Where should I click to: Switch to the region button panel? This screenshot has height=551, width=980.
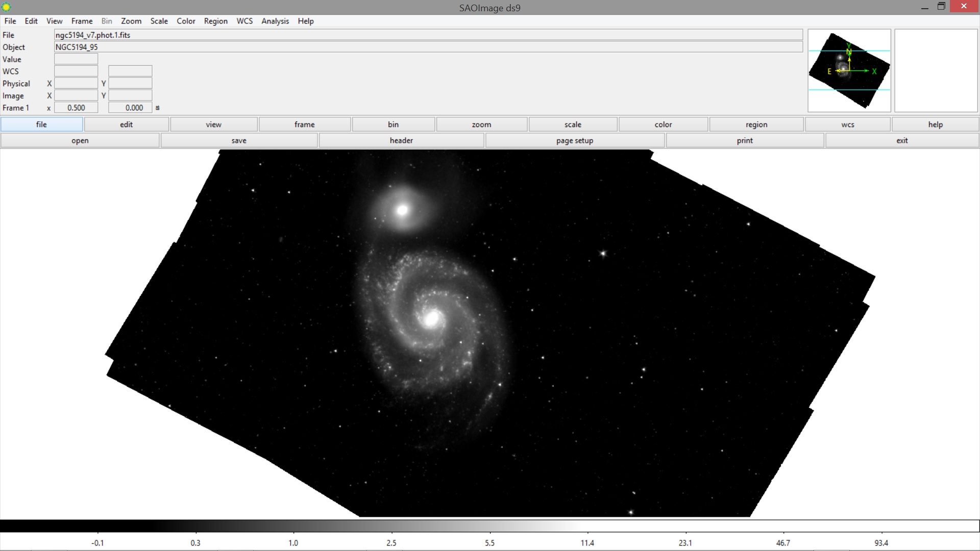click(756, 124)
